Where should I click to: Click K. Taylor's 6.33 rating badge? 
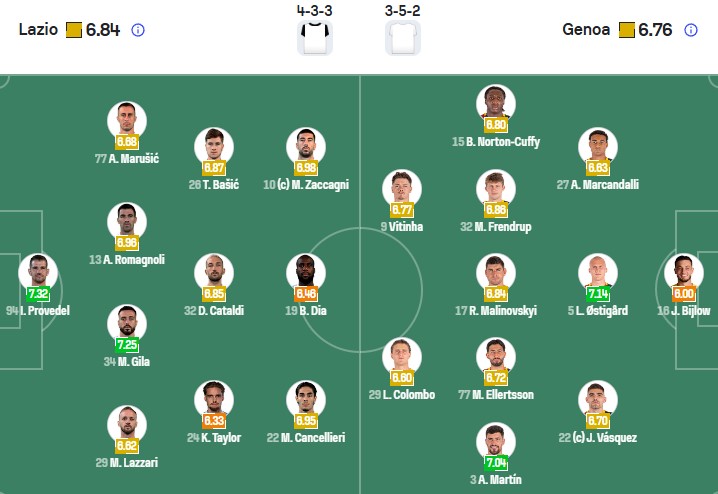tap(214, 421)
